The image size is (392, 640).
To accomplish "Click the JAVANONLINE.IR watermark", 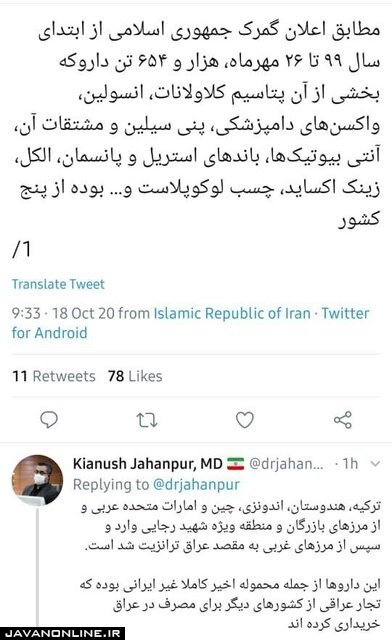I will click(62, 633).
